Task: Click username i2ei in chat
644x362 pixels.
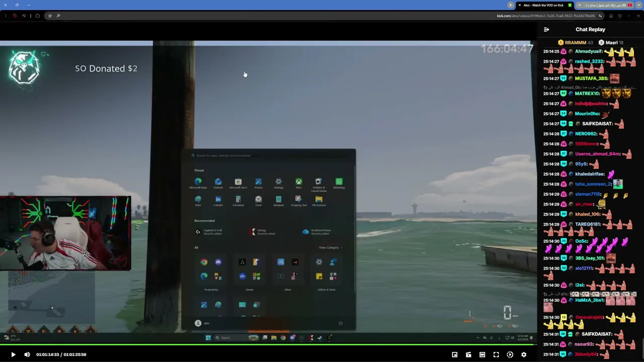Action: [580, 286]
